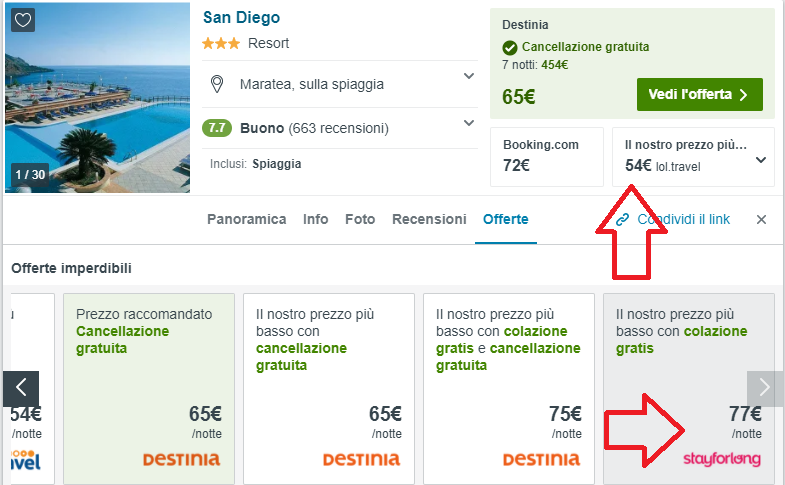Open the San Diego hotel title link
The width and height of the screenshot is (785, 485).
241,17
